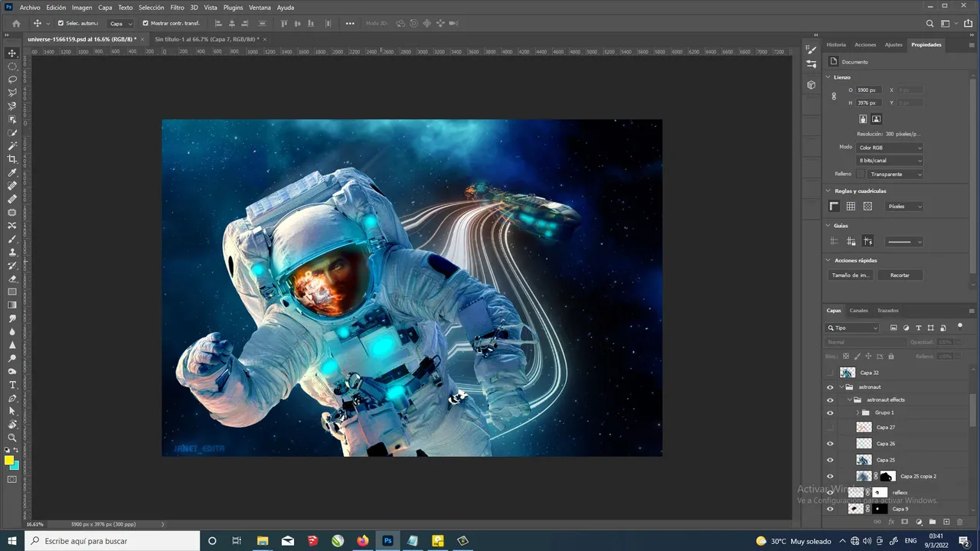The width and height of the screenshot is (980, 551).
Task: Lock guides icon in Guías section
Action: [851, 241]
